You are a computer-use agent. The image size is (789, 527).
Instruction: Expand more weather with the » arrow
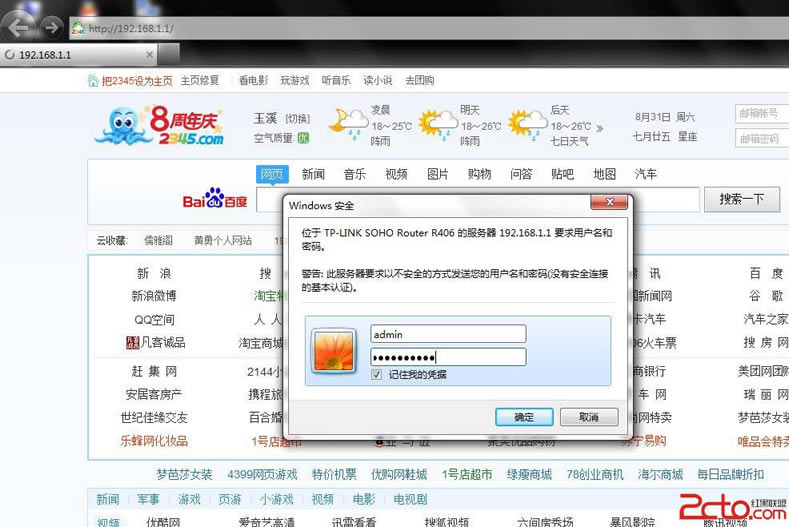click(599, 128)
